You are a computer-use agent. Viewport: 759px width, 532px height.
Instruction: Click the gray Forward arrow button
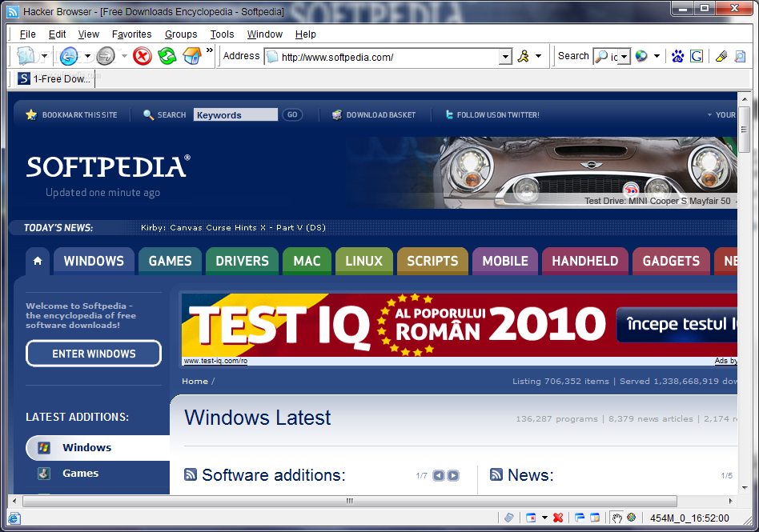[x=106, y=56]
